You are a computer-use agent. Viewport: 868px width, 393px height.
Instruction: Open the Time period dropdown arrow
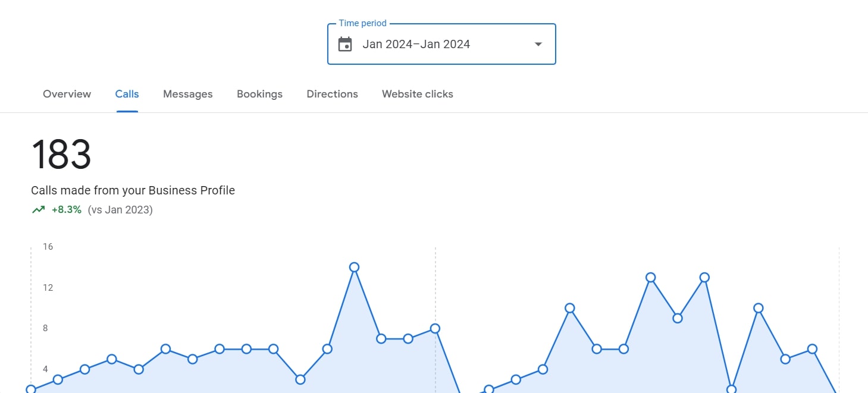pyautogui.click(x=538, y=44)
